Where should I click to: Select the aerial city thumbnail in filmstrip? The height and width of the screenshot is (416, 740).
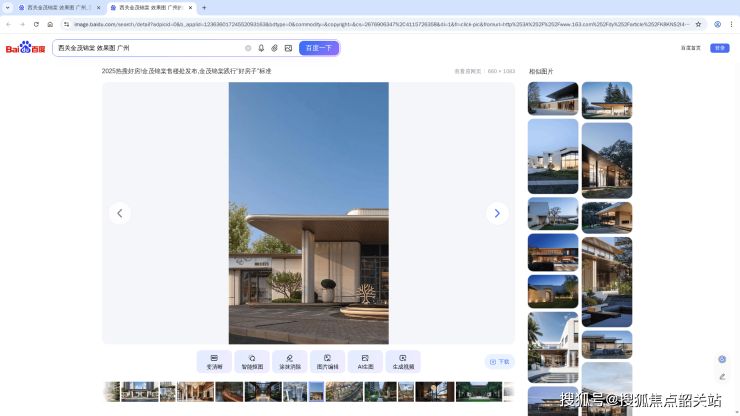pos(344,392)
